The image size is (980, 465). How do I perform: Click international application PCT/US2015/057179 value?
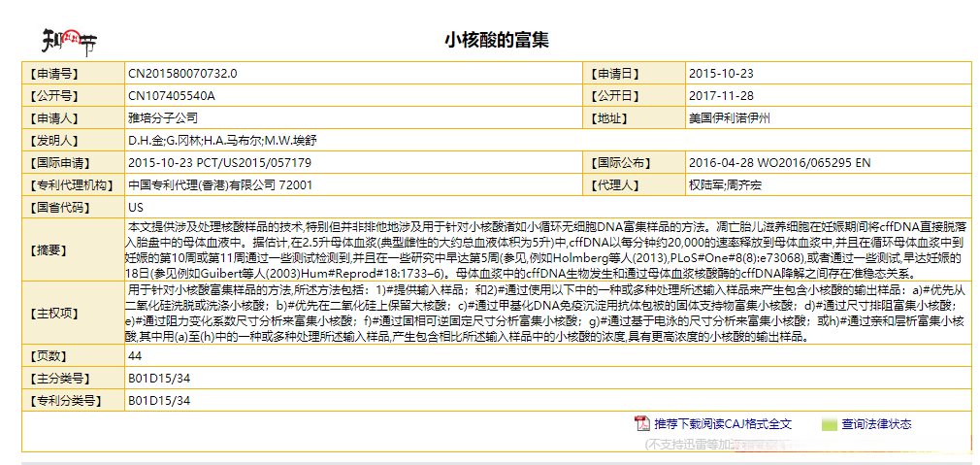[x=219, y=162]
